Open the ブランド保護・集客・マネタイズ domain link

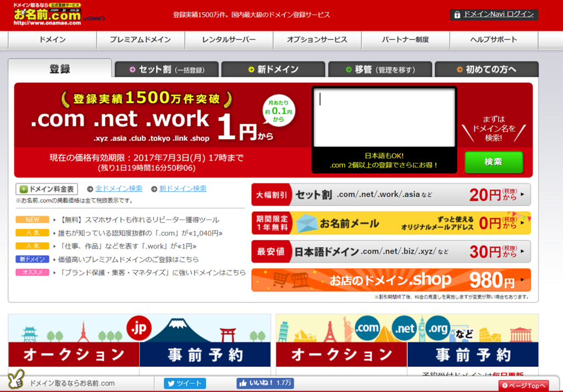coord(152,273)
